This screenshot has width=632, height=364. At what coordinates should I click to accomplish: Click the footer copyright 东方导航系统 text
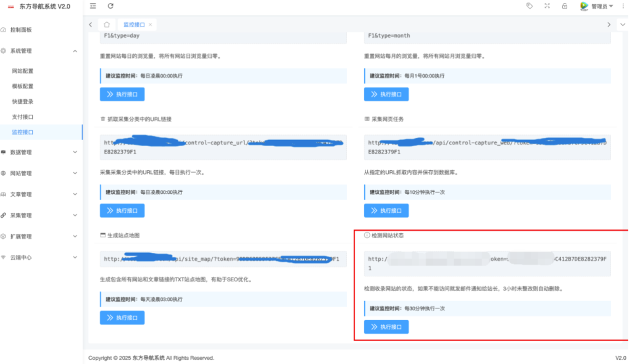tap(148, 358)
